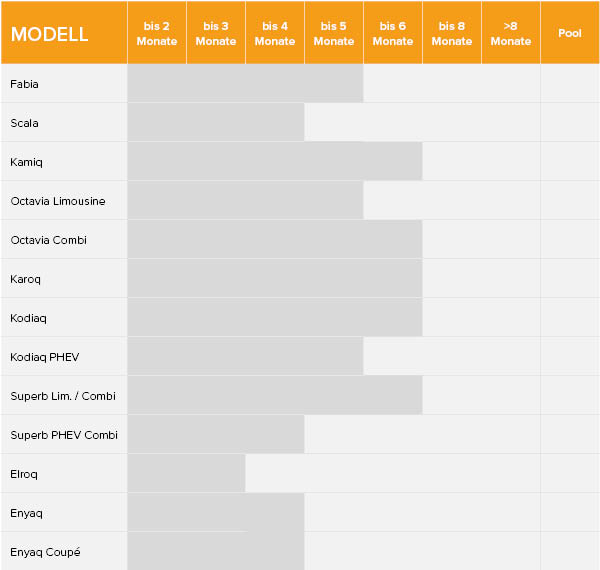Select the 'bis 2 Monate' column header

tap(157, 33)
